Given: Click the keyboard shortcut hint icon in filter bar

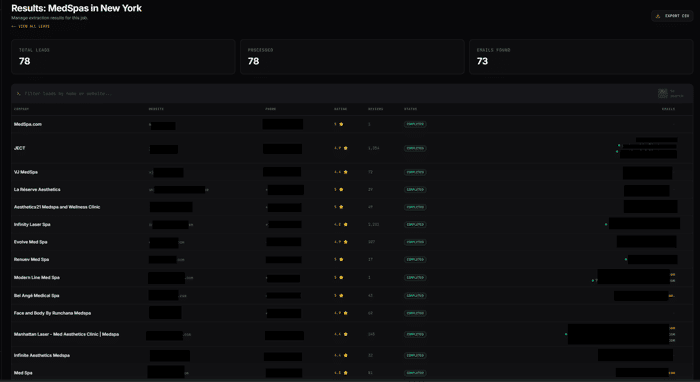Looking at the screenshot, I should [x=662, y=93].
